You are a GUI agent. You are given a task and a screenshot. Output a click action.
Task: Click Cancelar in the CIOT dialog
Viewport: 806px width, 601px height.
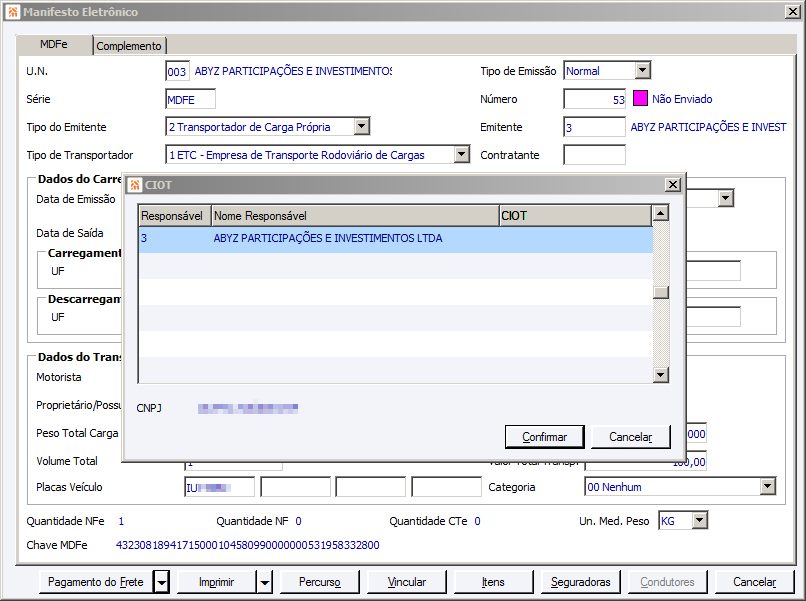pos(631,437)
